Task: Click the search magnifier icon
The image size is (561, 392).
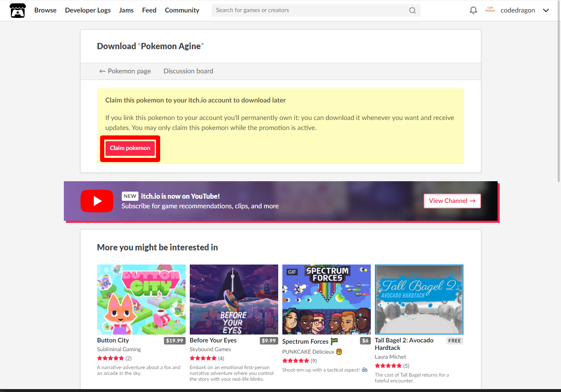Action: click(413, 10)
